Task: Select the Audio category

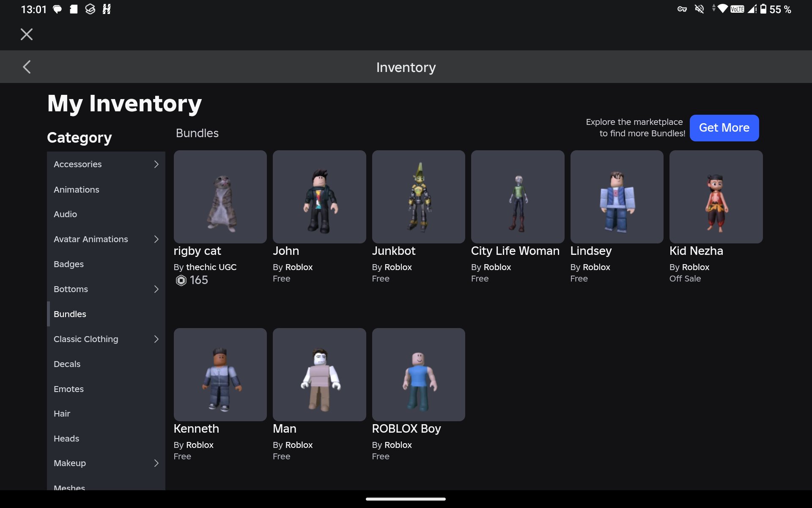Action: coord(106,214)
